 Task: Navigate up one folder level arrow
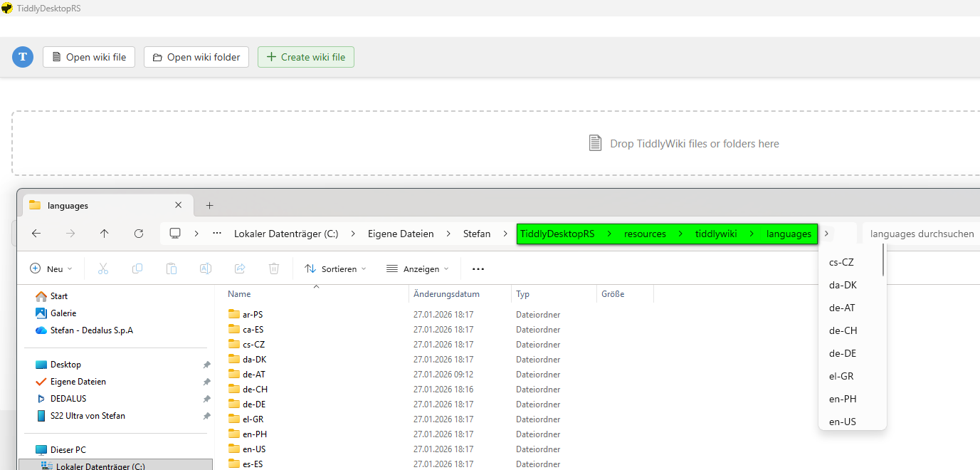pos(105,234)
